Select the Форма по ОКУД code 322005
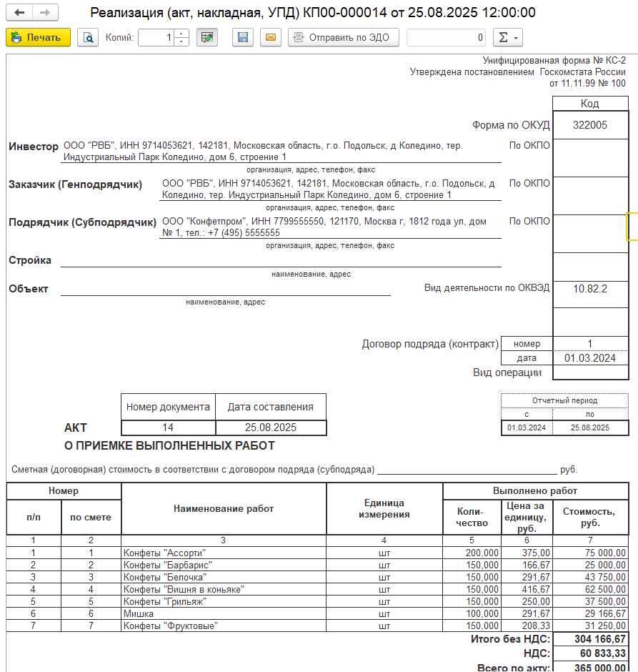The width and height of the screenshot is (638, 672). [x=590, y=125]
